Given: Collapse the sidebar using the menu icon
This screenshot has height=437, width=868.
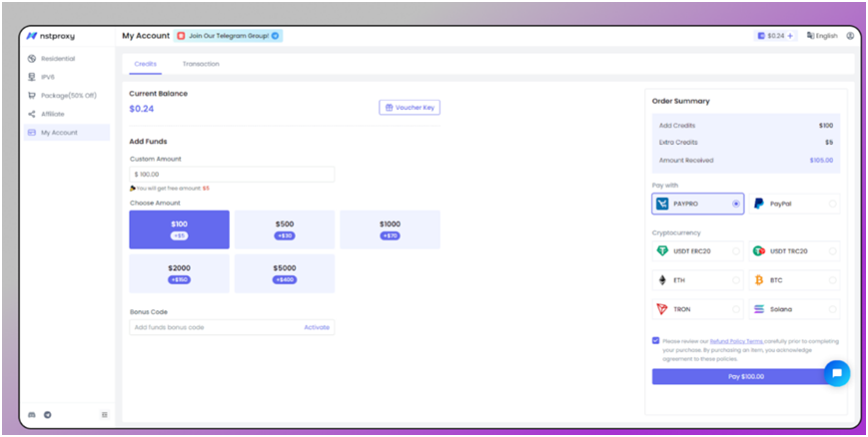Looking at the screenshot, I should (x=105, y=414).
